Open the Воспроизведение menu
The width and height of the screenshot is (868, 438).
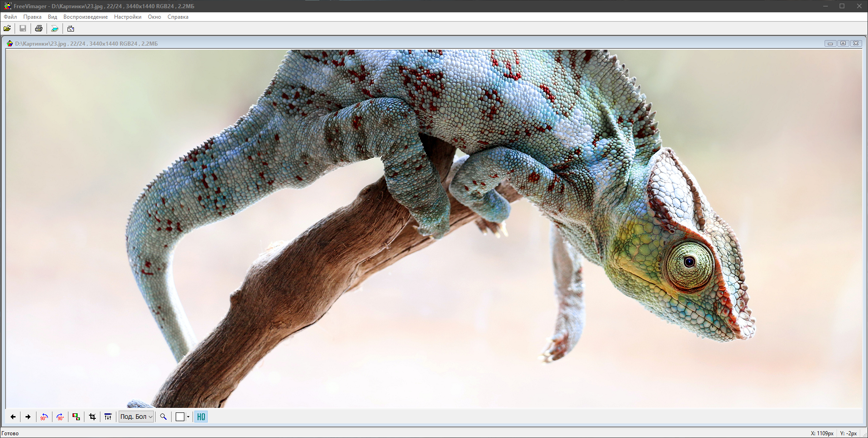point(85,17)
